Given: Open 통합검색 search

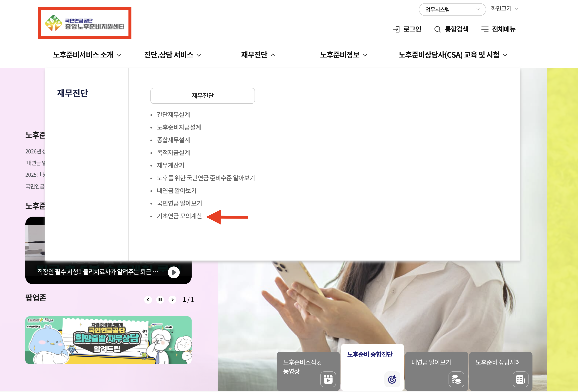Looking at the screenshot, I should [451, 29].
